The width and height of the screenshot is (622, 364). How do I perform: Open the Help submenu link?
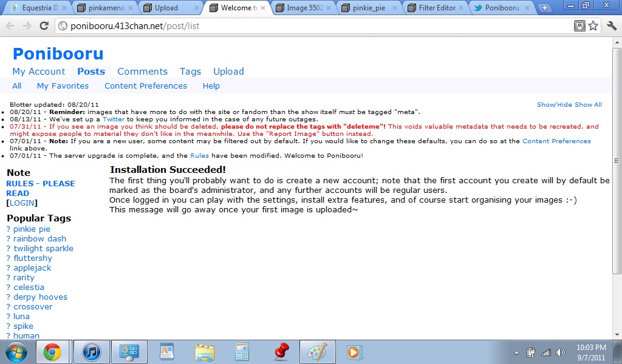(x=211, y=86)
